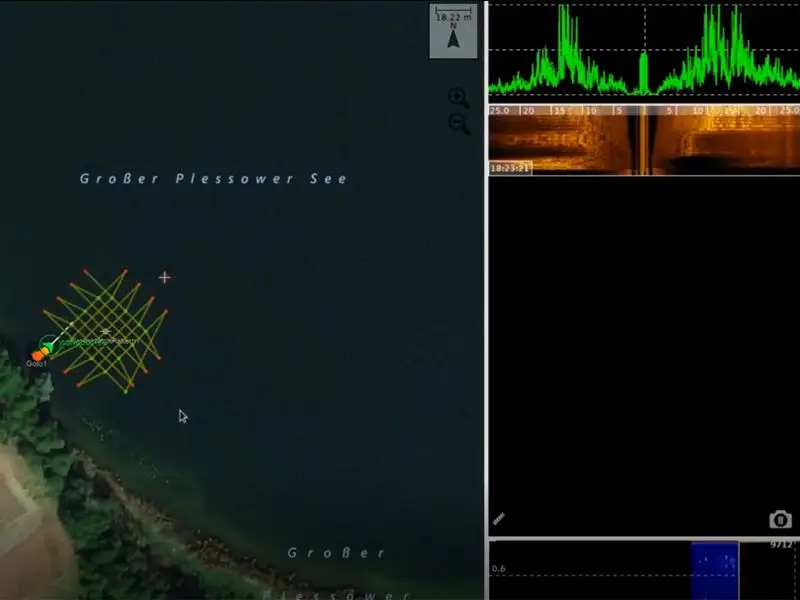Click the blue block in bottom plot

(x=714, y=570)
